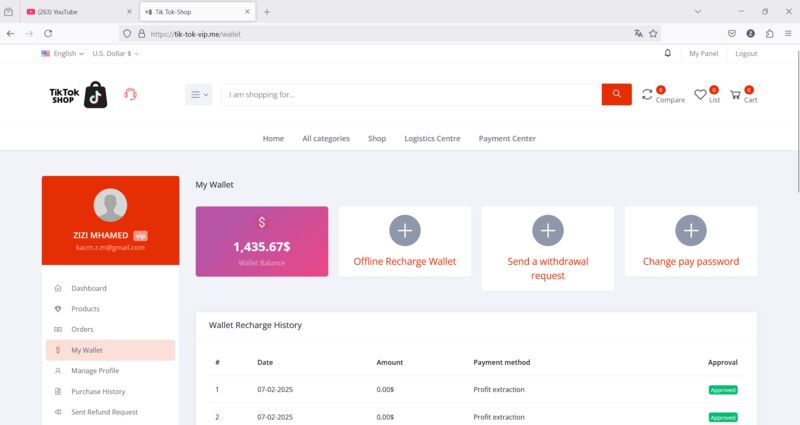The width and height of the screenshot is (800, 425).
Task: Click the Products diamond icon in sidebar
Action: 58,309
